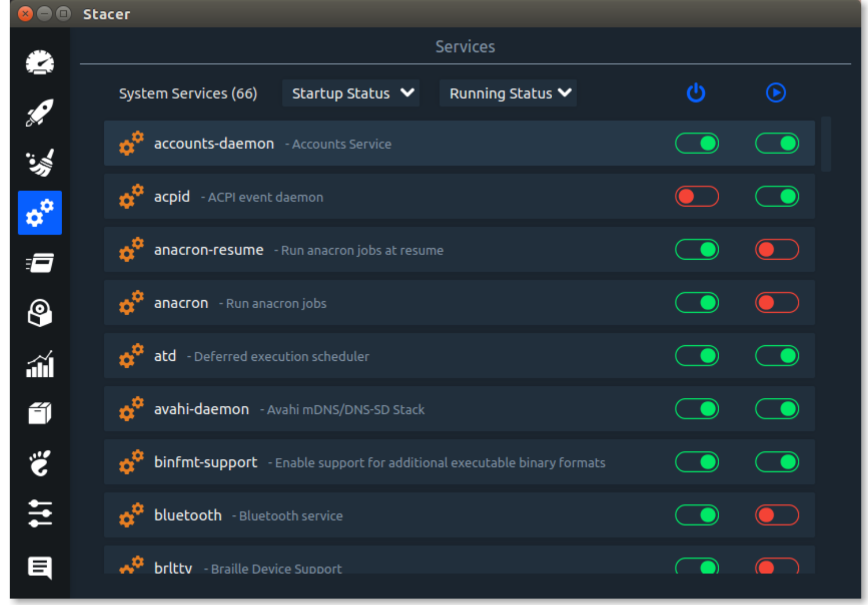Select the acpid service name

(172, 197)
